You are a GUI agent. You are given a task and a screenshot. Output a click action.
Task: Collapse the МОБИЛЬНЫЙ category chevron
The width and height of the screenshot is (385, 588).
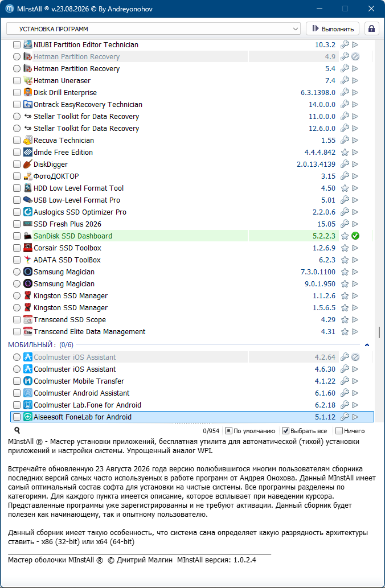click(x=367, y=344)
